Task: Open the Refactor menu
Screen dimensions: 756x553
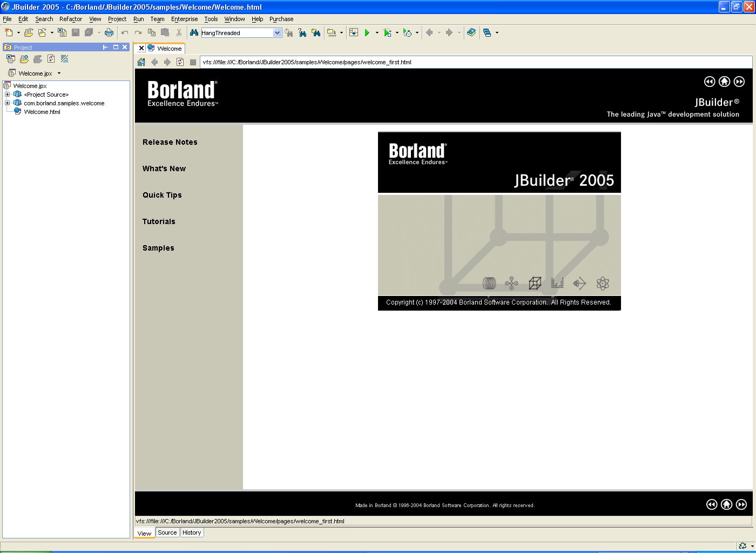Action: click(x=71, y=19)
